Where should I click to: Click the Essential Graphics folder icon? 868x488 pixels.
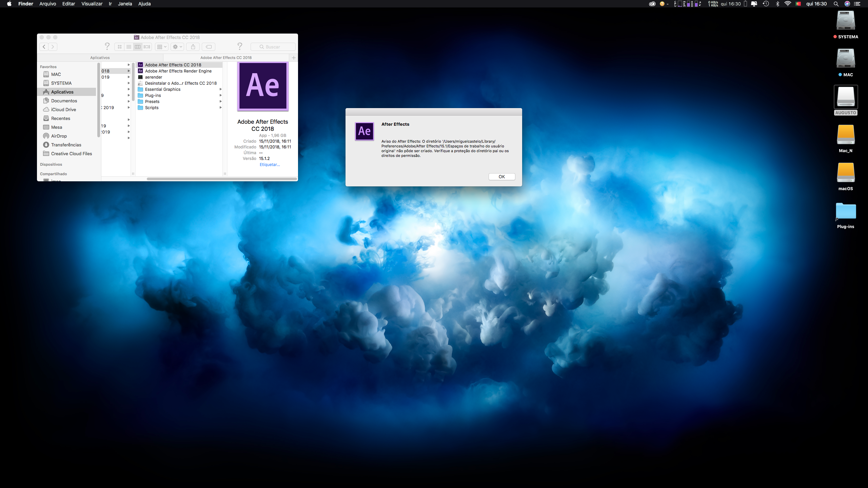(140, 89)
